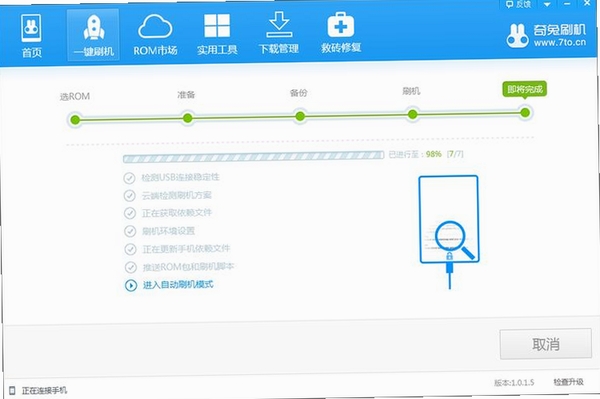This screenshot has height=399, width=600.
Task: Click the play icon beside 进入自动刷机模式
Action: (x=131, y=285)
